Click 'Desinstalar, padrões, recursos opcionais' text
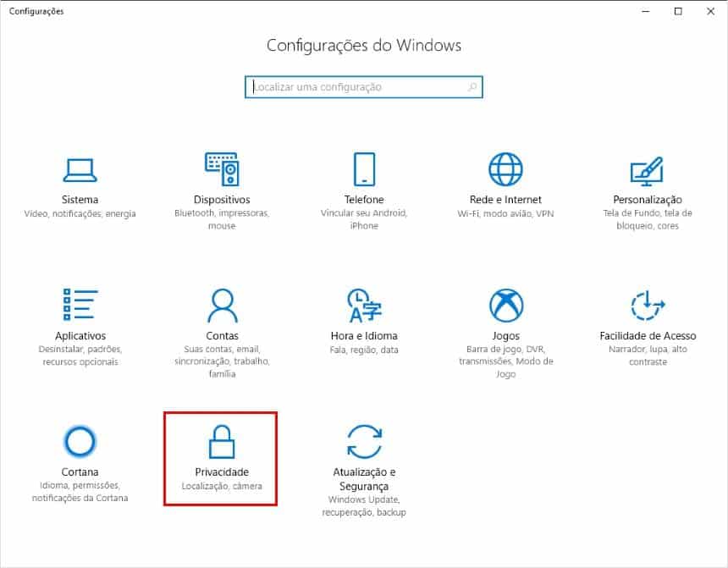 (x=80, y=356)
